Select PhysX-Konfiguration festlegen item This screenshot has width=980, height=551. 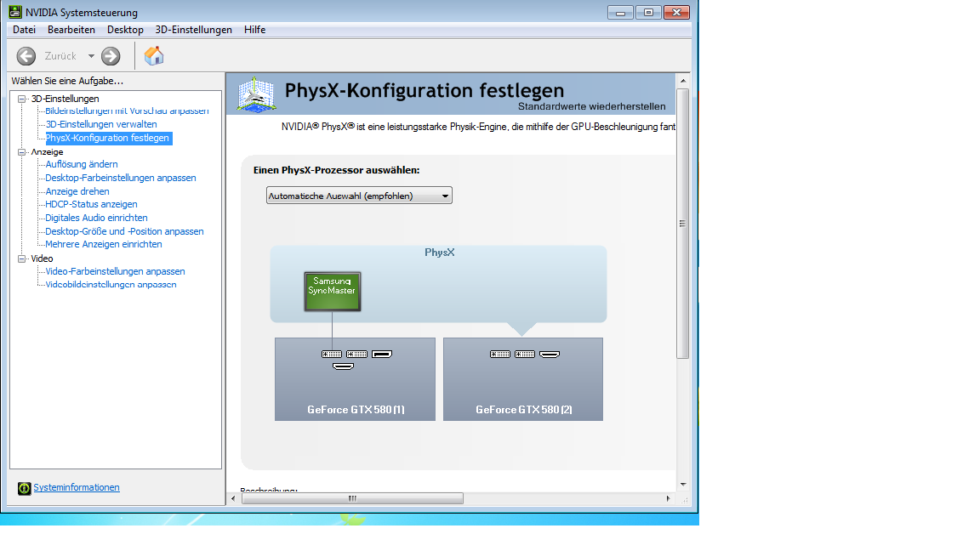click(x=107, y=138)
